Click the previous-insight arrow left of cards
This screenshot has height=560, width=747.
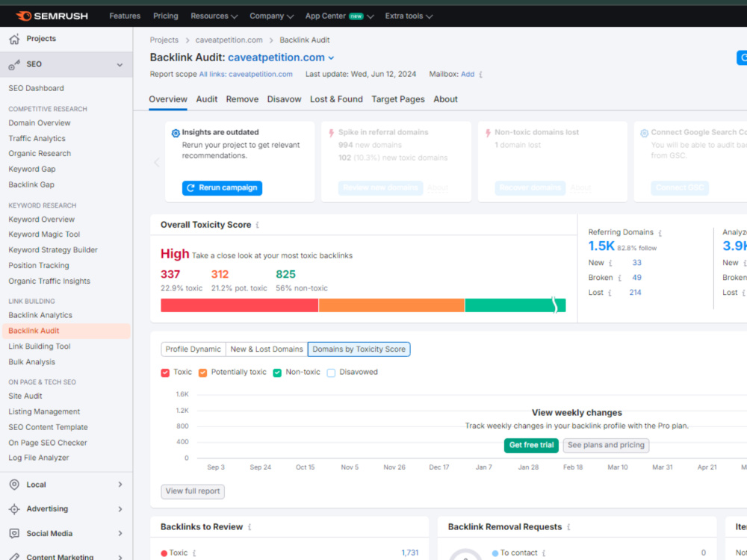pyautogui.click(x=157, y=162)
